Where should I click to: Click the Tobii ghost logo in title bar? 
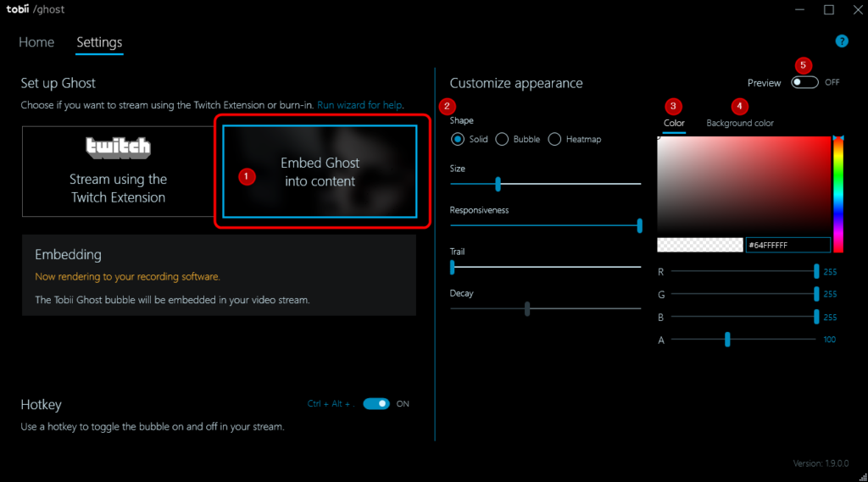36,9
